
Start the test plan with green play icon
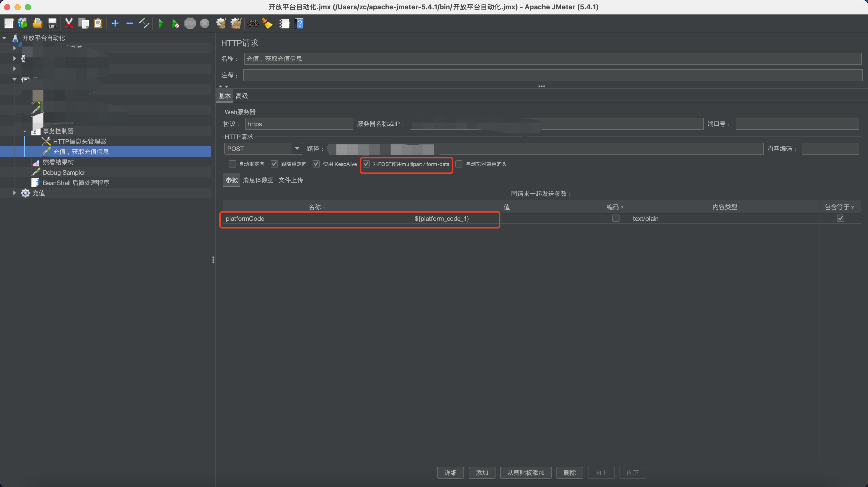pyautogui.click(x=161, y=23)
